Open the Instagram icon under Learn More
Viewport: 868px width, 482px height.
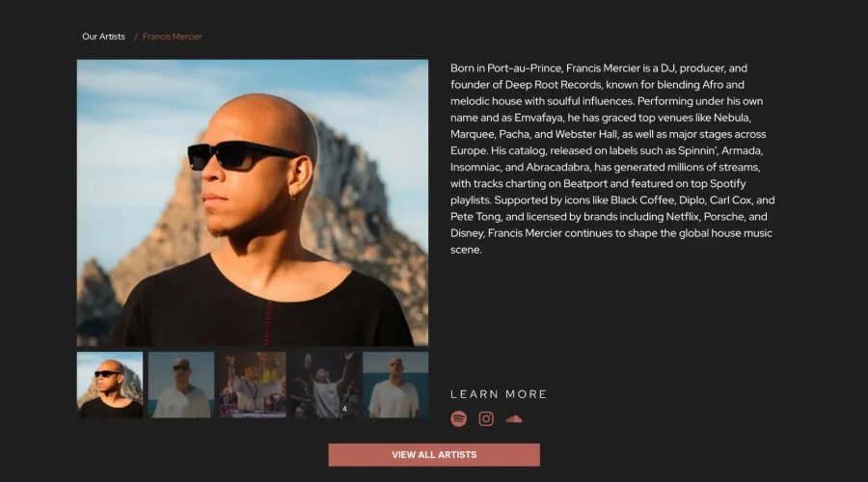486,419
